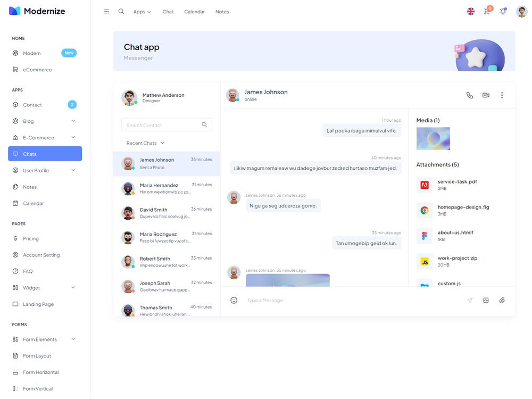
Task: Open the emoji picker in message box
Action: click(234, 300)
